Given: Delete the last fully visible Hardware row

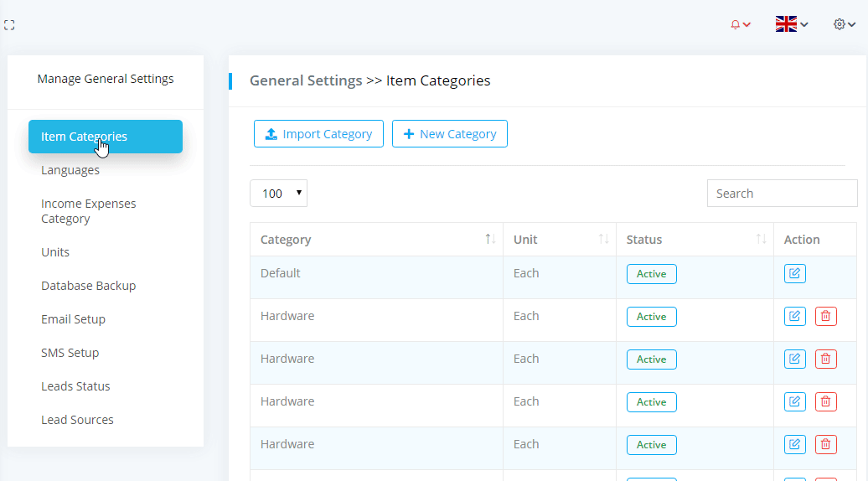Looking at the screenshot, I should click(825, 445).
